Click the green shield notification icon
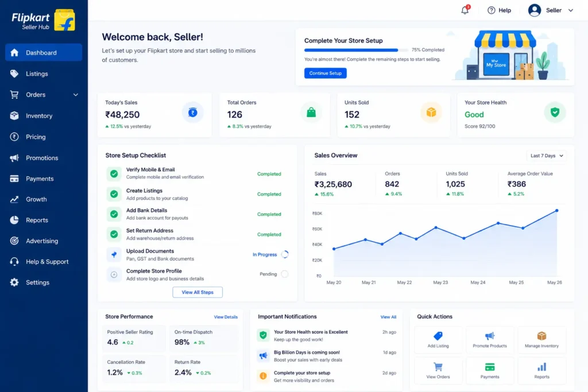 (263, 335)
